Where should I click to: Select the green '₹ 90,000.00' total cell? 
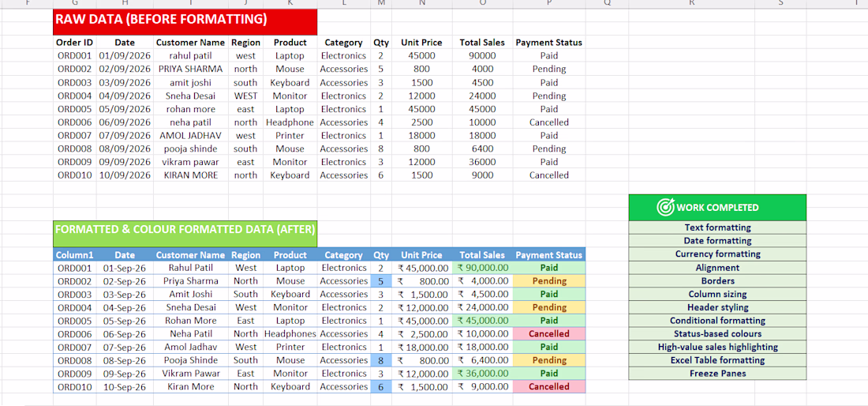click(x=482, y=268)
